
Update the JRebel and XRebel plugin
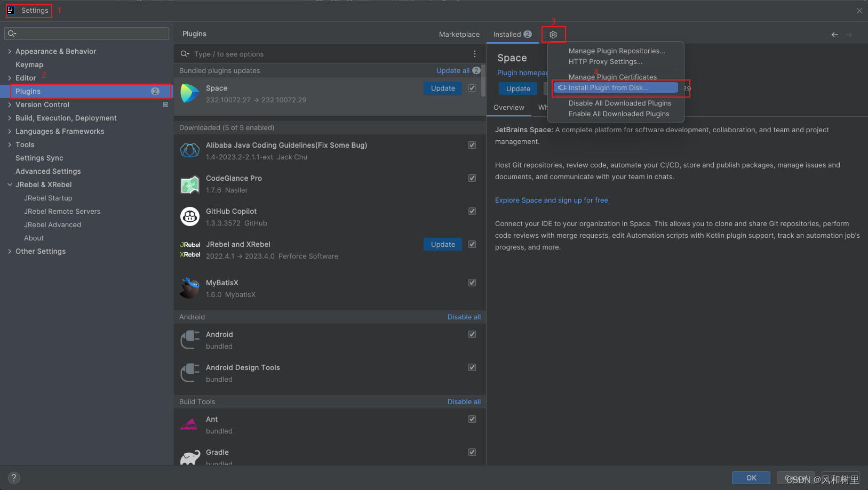click(x=443, y=244)
